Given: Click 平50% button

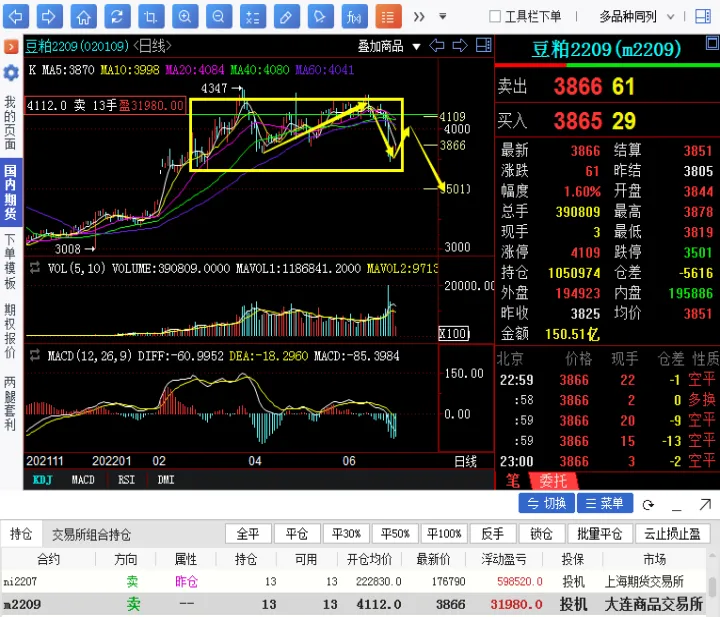Looking at the screenshot, I should pyautogui.click(x=395, y=534).
